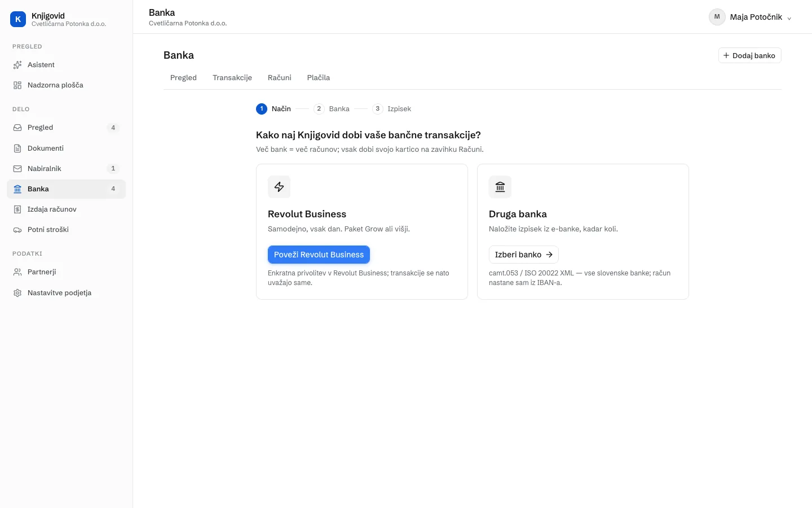Click the Nastavitve podjetja gear icon
The height and width of the screenshot is (508, 812).
17,293
